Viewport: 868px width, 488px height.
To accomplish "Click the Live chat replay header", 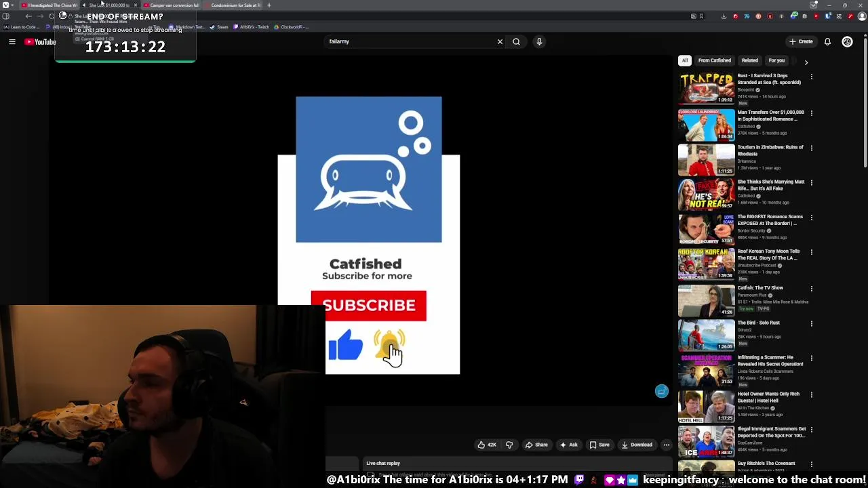I will (x=383, y=464).
